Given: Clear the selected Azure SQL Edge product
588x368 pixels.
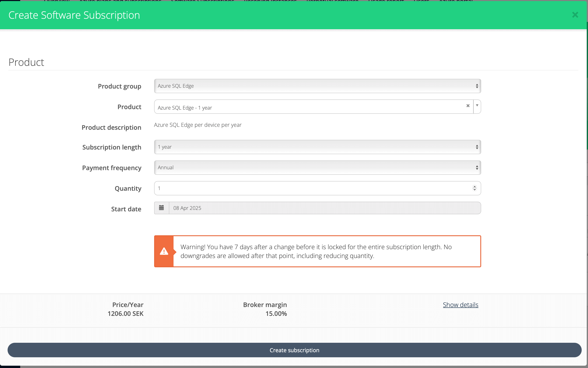Looking at the screenshot, I should (468, 106).
